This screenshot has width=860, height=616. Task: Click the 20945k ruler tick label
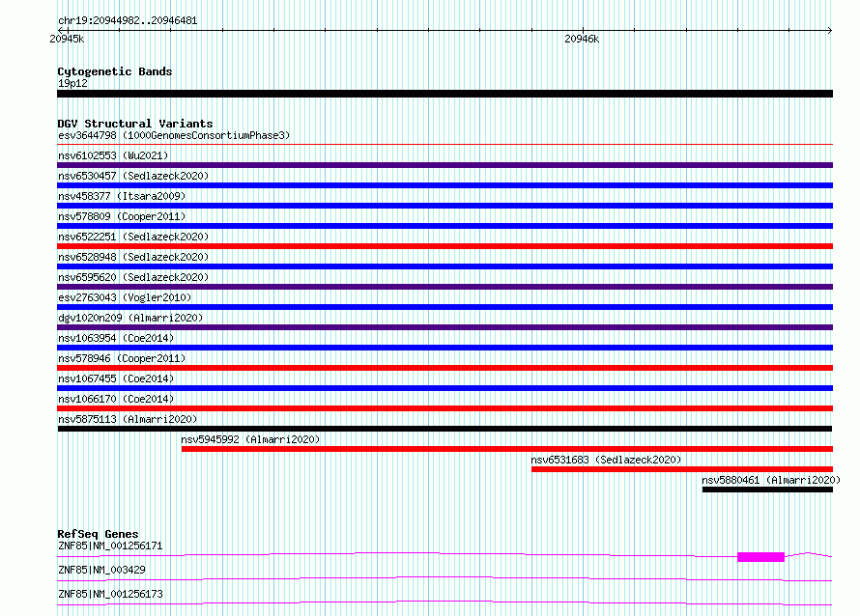(x=67, y=39)
